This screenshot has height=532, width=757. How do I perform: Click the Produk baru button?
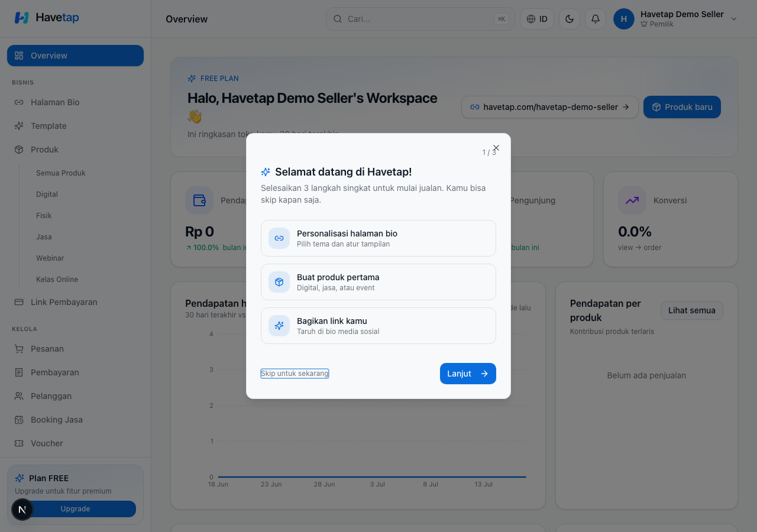682,107
